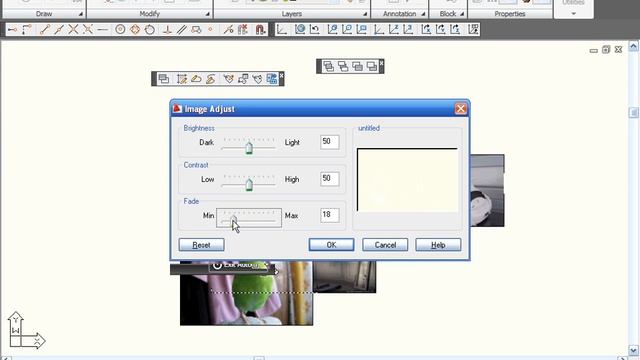The image size is (640, 360).
Task: Click the Brightness slider thumb
Action: pyautogui.click(x=249, y=147)
